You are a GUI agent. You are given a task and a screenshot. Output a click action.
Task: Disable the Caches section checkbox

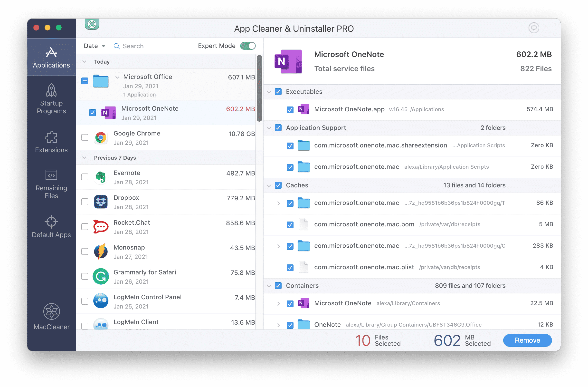[279, 185]
